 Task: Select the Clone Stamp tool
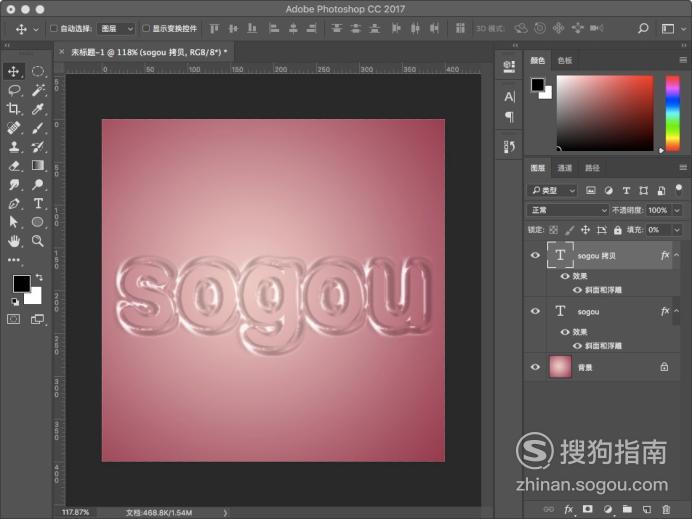(x=14, y=147)
